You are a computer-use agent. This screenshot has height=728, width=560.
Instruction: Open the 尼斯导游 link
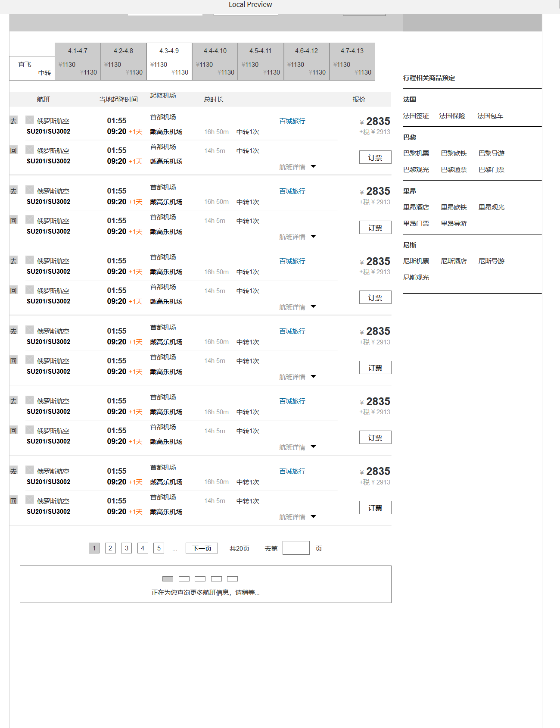pos(492,261)
